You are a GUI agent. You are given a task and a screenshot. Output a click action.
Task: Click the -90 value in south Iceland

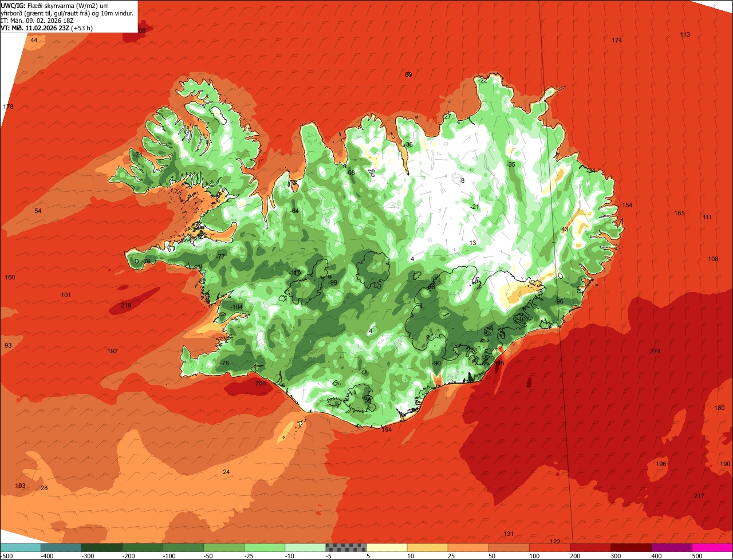pos(436,364)
